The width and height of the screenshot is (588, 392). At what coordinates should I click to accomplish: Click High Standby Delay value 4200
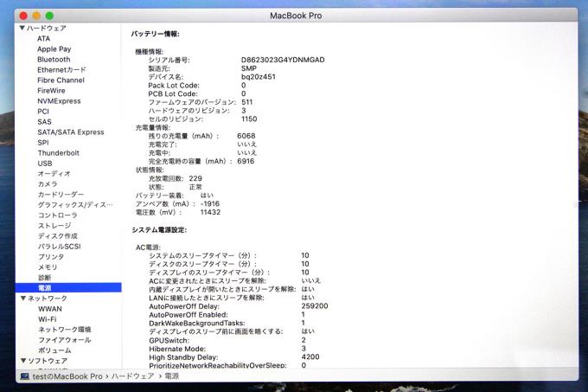310,357
